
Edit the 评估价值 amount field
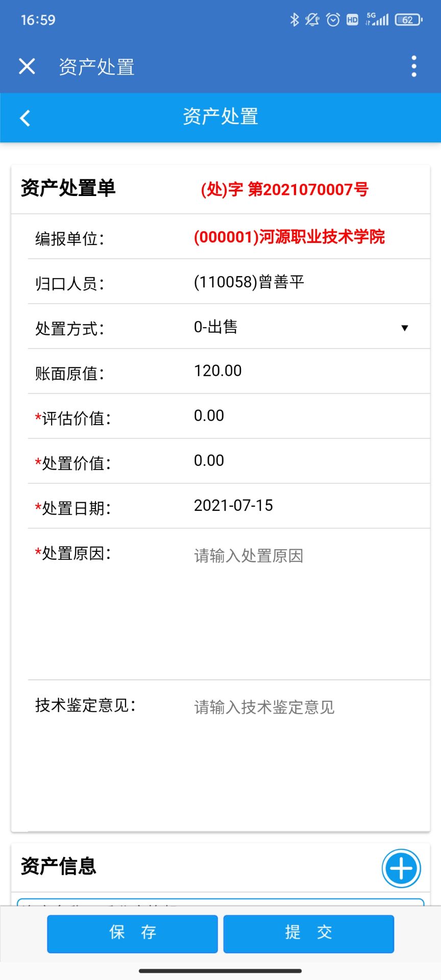tap(306, 416)
